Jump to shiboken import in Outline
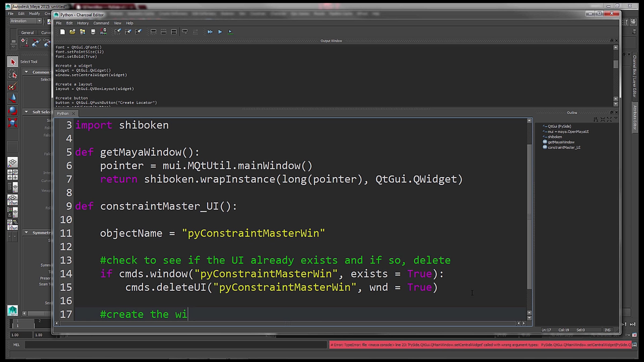The width and height of the screenshot is (644, 362). [x=555, y=137]
